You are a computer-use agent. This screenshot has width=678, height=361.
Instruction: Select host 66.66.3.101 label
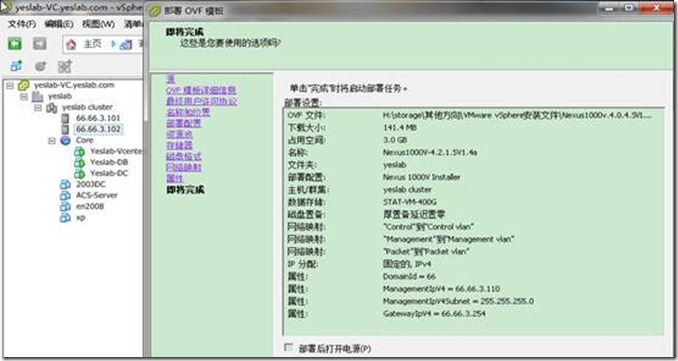coord(99,118)
